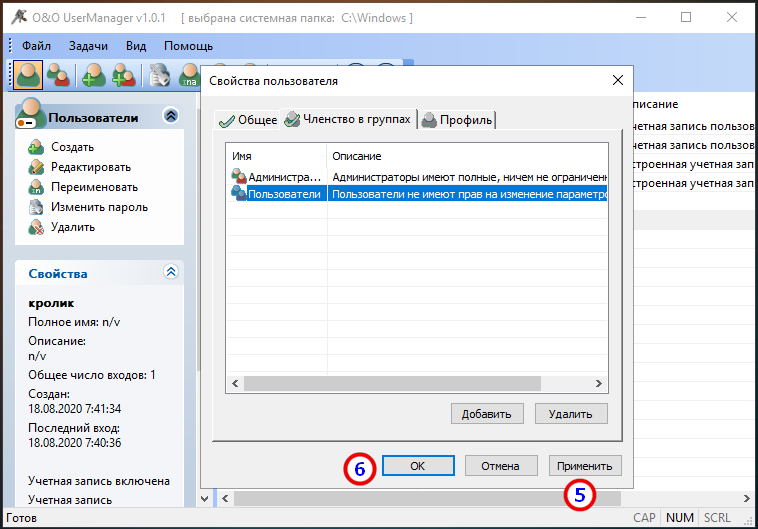This screenshot has height=529, width=758.
Task: Click the O&O UserManager title bar icon
Action: (19, 17)
